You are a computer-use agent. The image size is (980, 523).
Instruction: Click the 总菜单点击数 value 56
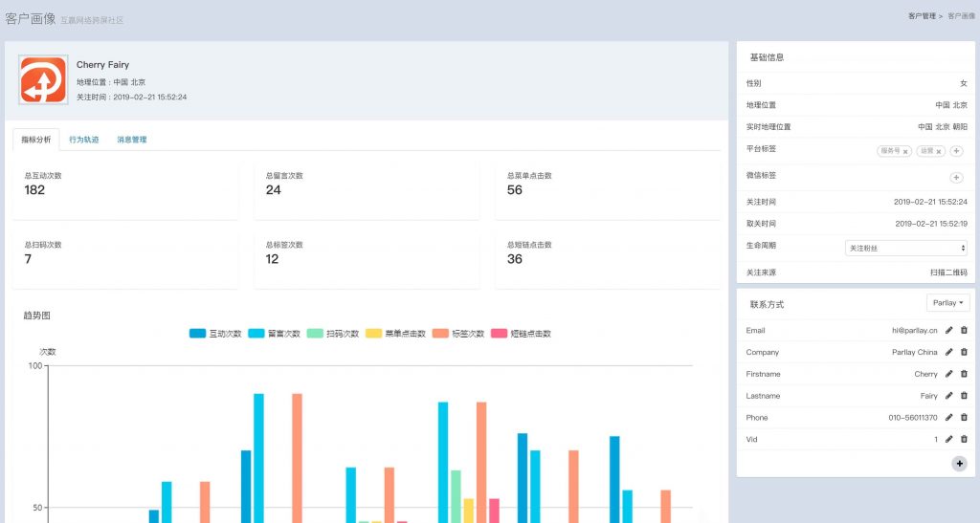(514, 190)
